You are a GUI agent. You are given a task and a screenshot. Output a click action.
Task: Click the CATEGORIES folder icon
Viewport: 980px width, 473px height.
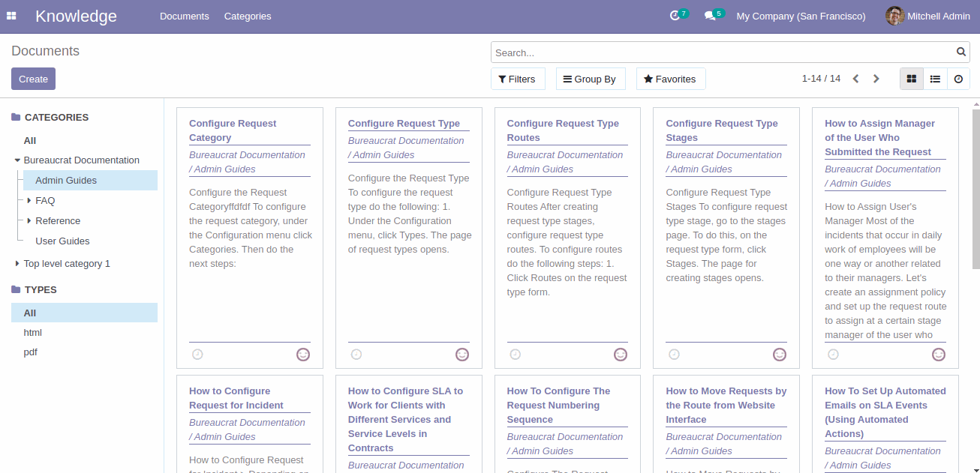pyautogui.click(x=16, y=117)
